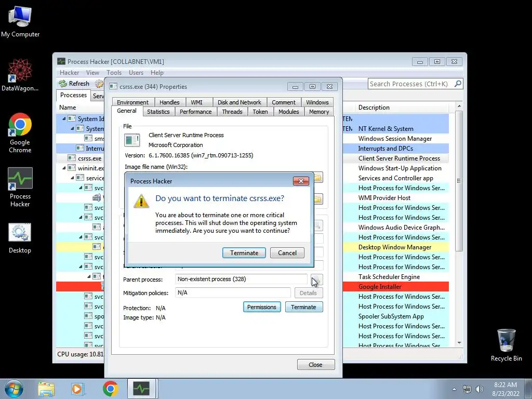Open the Help menu
The height and width of the screenshot is (399, 532).
157,73
